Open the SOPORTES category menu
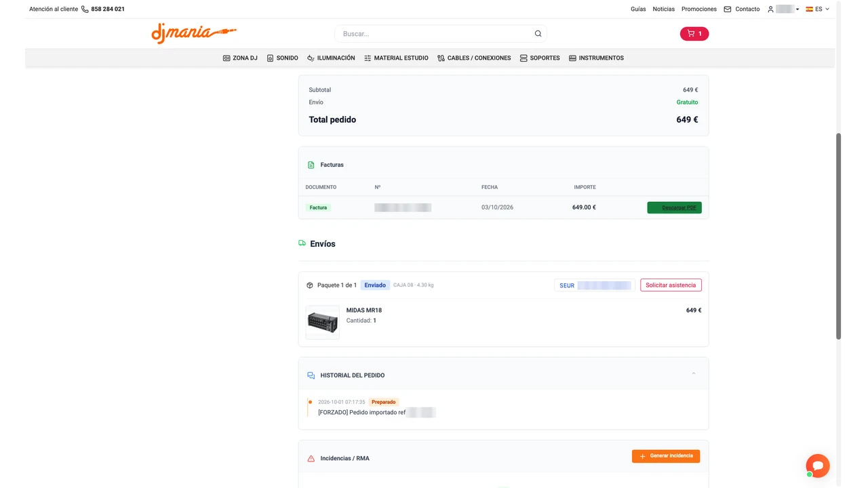Screen dimensions: 868x488 coord(540,58)
